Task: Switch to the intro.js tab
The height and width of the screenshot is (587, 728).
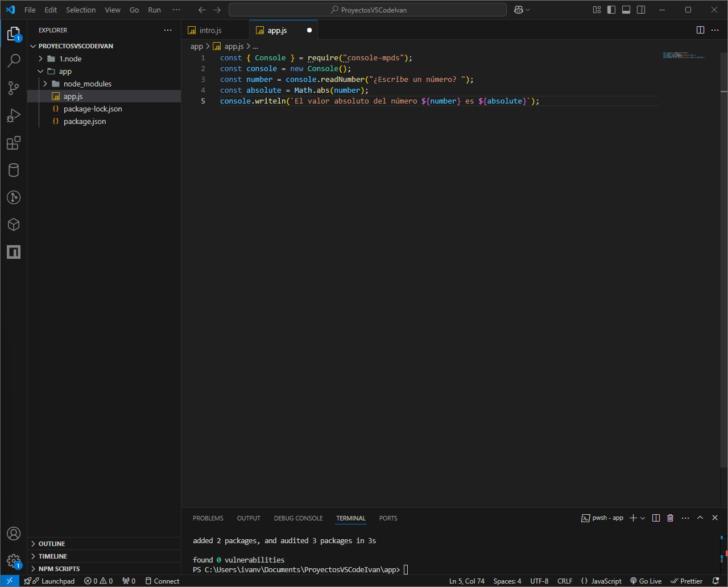Action: (x=209, y=30)
